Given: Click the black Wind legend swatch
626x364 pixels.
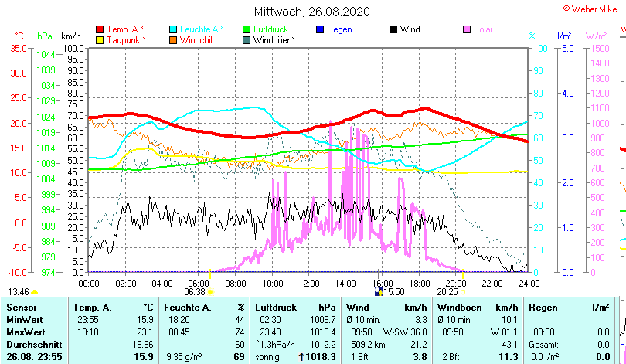Looking at the screenshot, I should coord(393,29).
